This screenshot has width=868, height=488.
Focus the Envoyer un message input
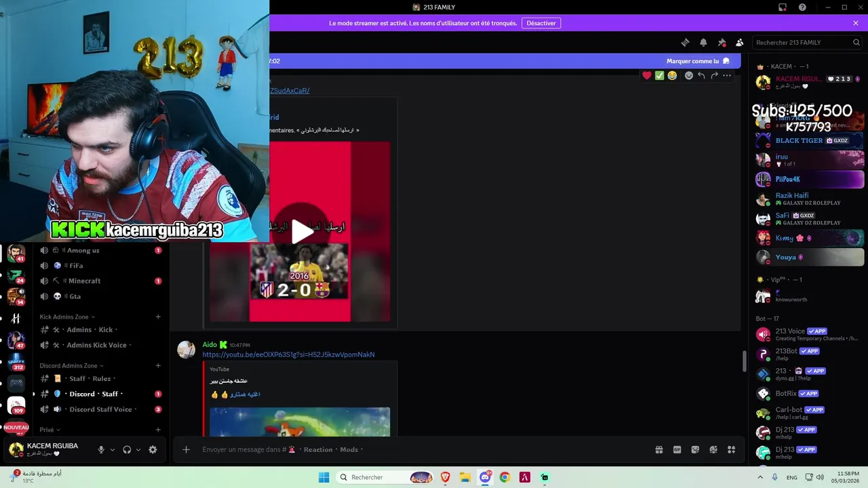pyautogui.click(x=420, y=449)
